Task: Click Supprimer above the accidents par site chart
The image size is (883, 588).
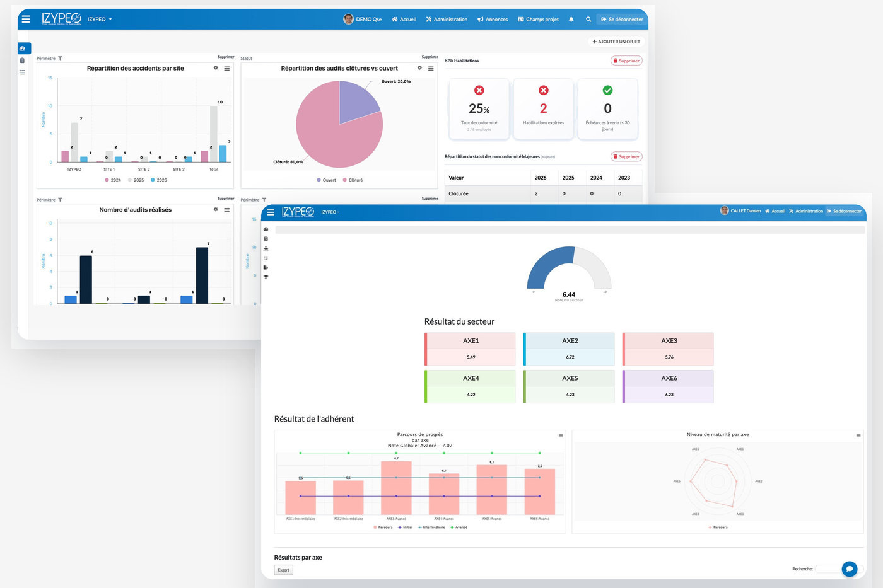Action: pyautogui.click(x=226, y=57)
